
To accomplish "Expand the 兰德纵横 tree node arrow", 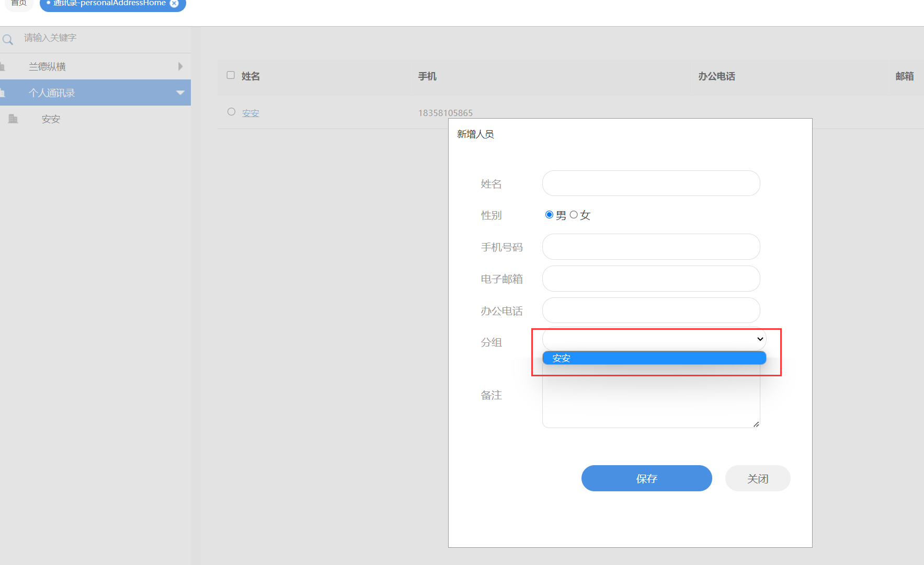I will pos(180,66).
